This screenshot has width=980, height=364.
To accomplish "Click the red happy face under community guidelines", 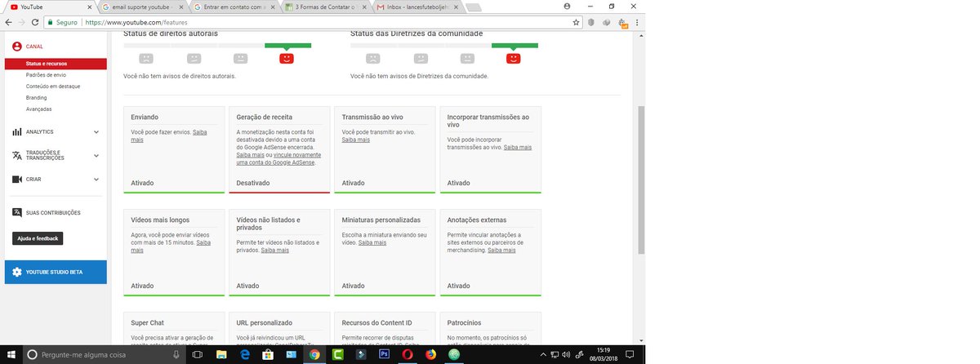I will coord(513,59).
